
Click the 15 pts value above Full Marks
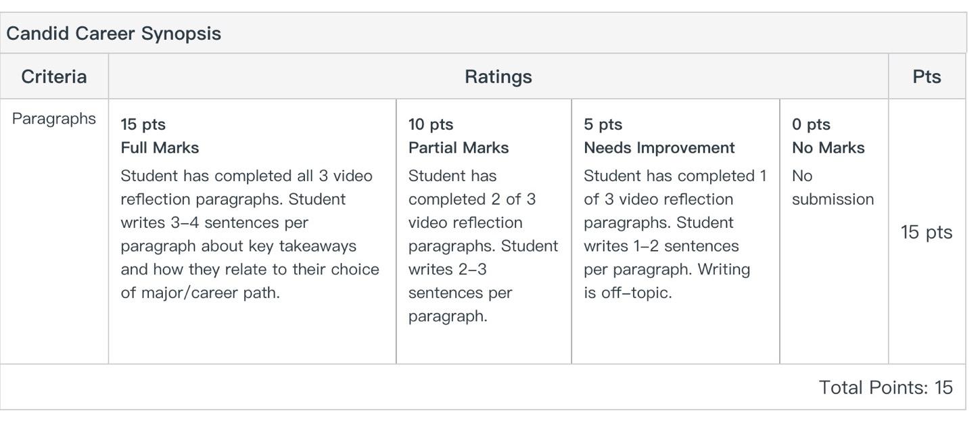tap(143, 124)
